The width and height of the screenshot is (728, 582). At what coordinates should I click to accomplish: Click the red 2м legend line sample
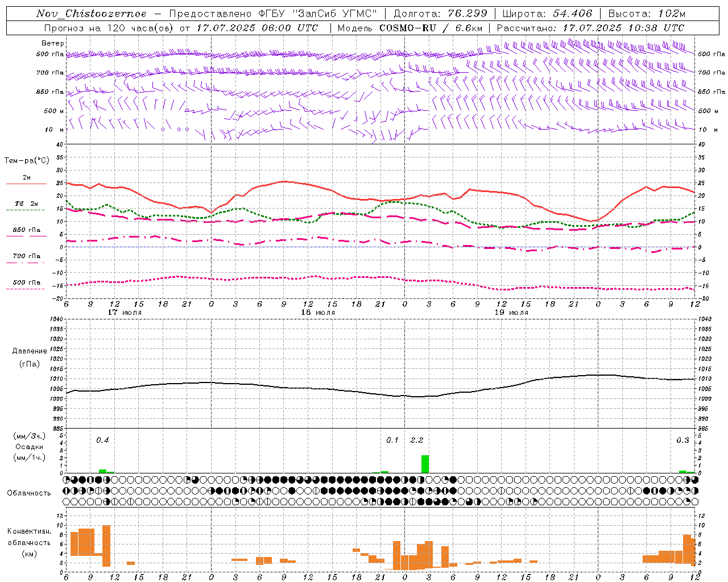click(x=26, y=184)
